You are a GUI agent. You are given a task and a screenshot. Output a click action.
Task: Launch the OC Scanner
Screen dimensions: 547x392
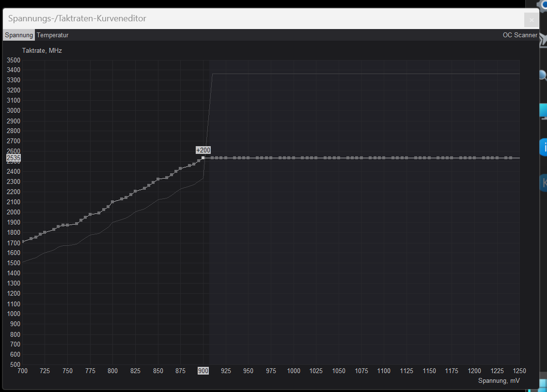(x=520, y=35)
